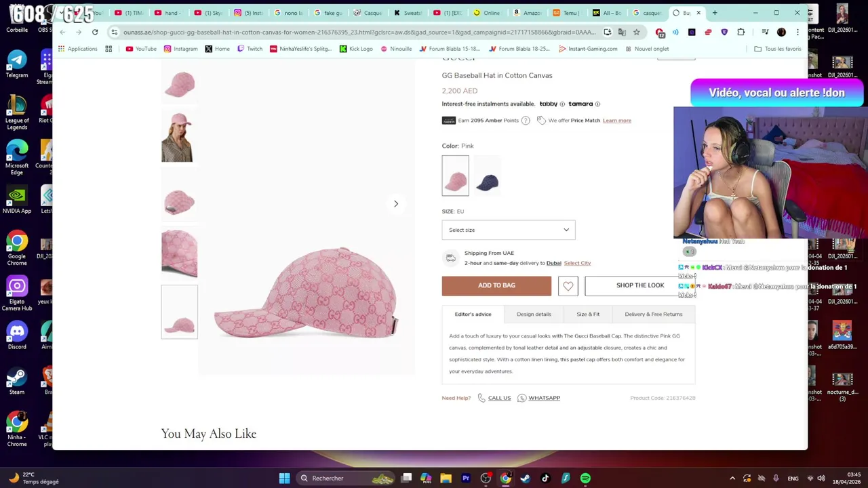Reload the page in Chrome
Viewport: 868px width, 488px height.
pos(95,32)
